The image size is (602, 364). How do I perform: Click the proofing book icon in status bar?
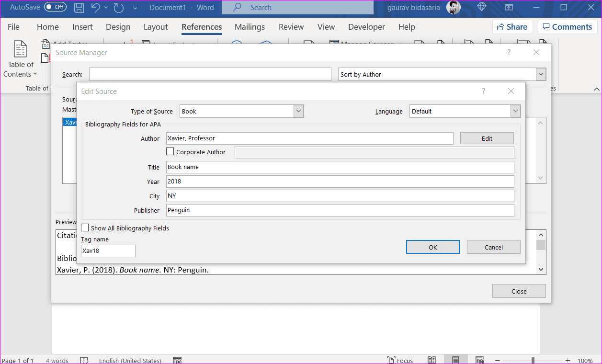pyautogui.click(x=84, y=360)
